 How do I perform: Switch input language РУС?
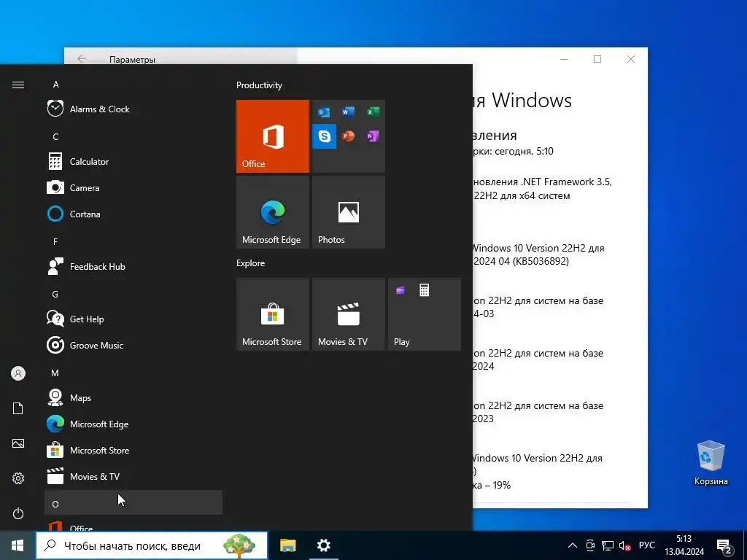(x=646, y=545)
